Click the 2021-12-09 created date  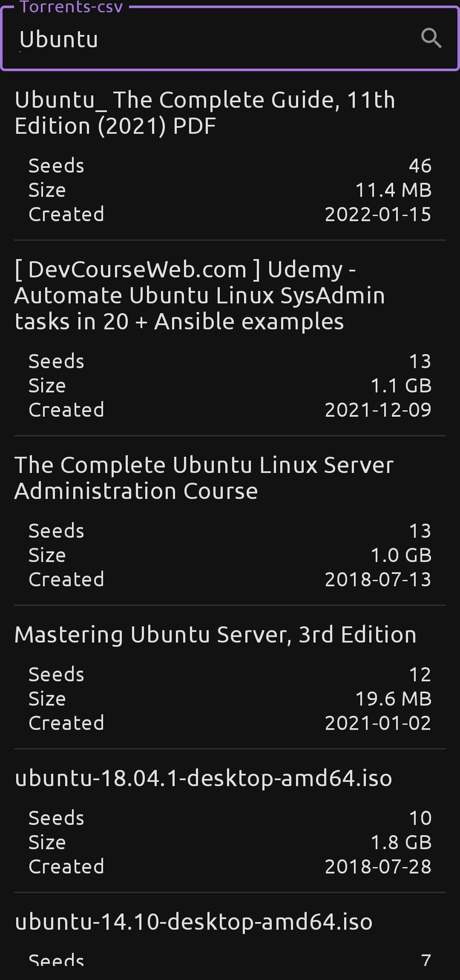378,410
